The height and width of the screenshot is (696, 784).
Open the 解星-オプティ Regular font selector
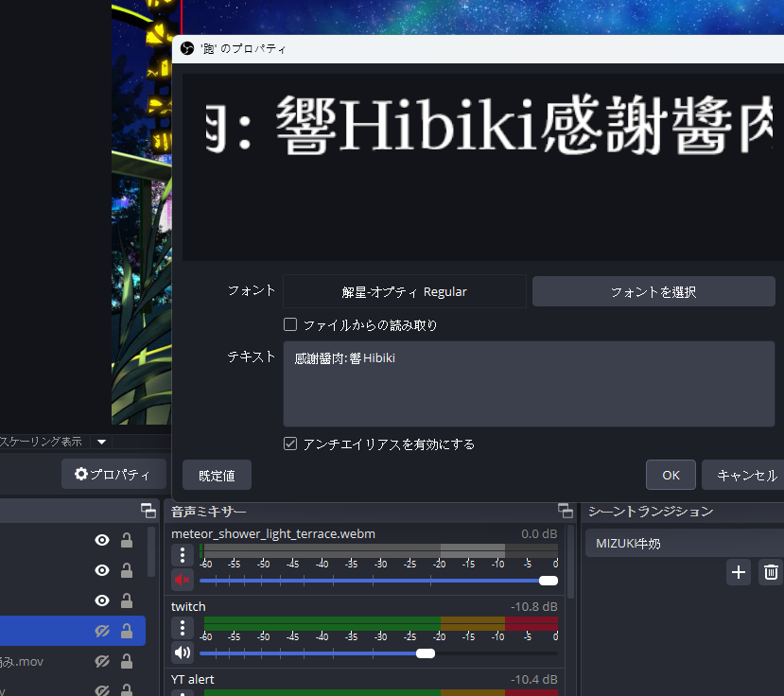click(405, 291)
